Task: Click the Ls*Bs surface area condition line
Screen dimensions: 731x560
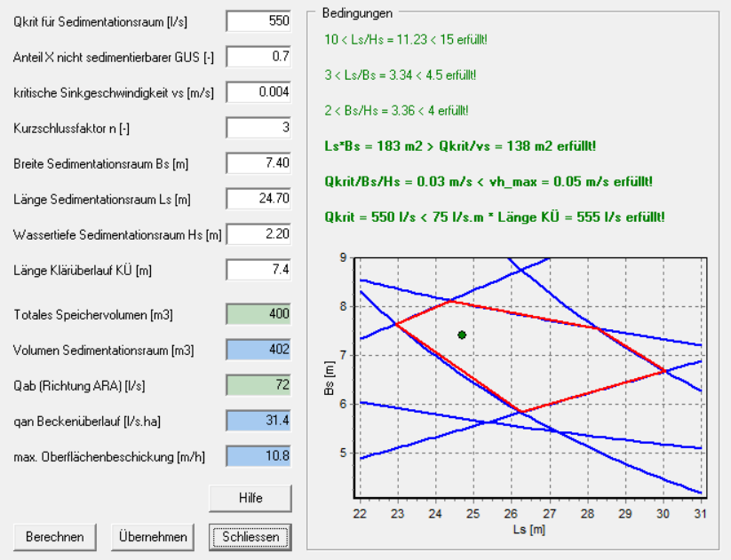Action: click(x=460, y=146)
